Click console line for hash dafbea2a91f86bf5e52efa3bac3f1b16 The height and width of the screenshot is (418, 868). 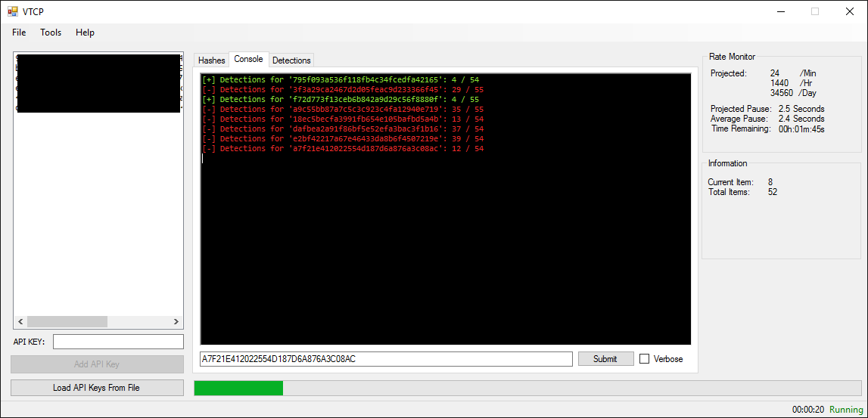344,128
